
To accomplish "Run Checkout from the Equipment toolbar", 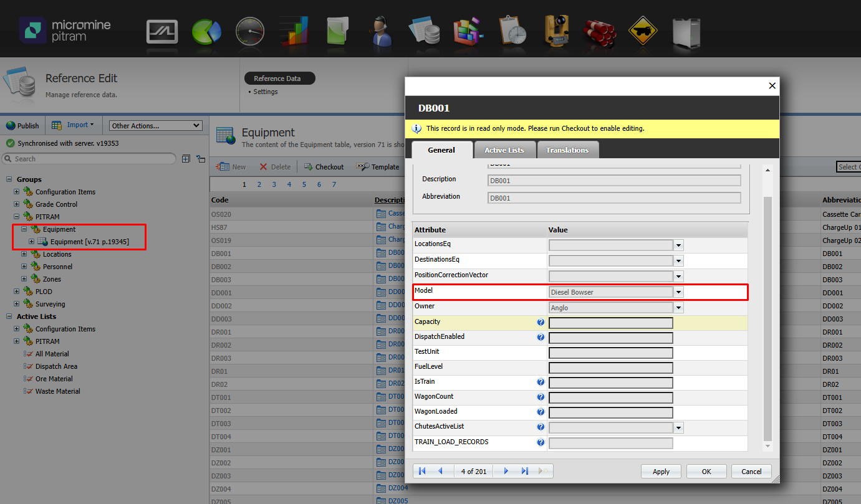I will point(324,166).
